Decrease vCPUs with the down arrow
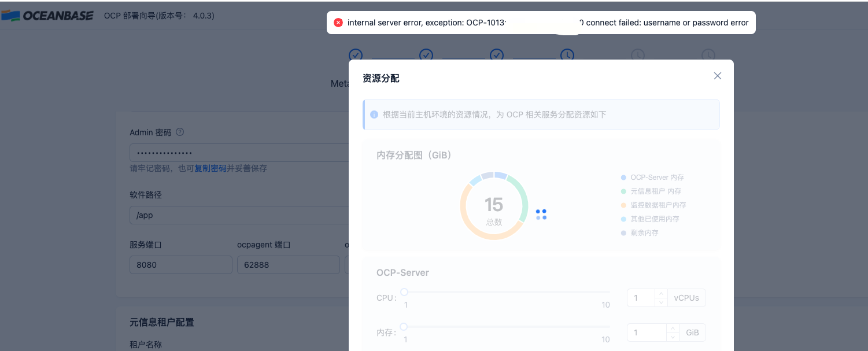868x351 pixels. (x=661, y=302)
